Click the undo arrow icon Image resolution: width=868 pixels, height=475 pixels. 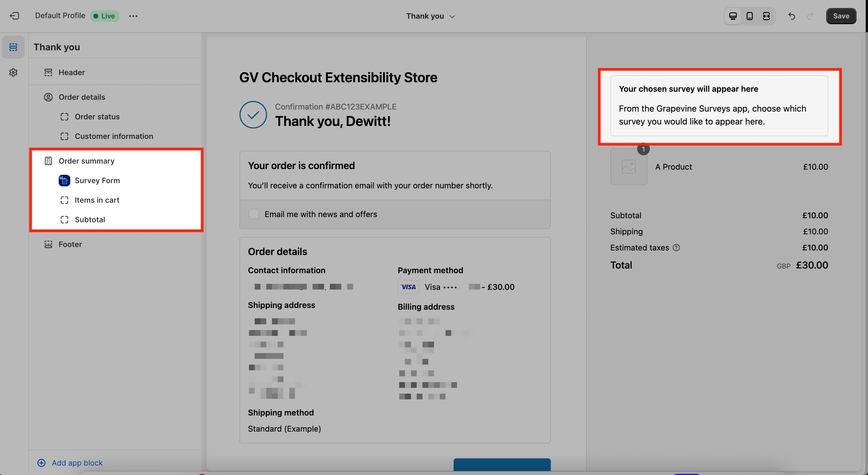pyautogui.click(x=791, y=16)
